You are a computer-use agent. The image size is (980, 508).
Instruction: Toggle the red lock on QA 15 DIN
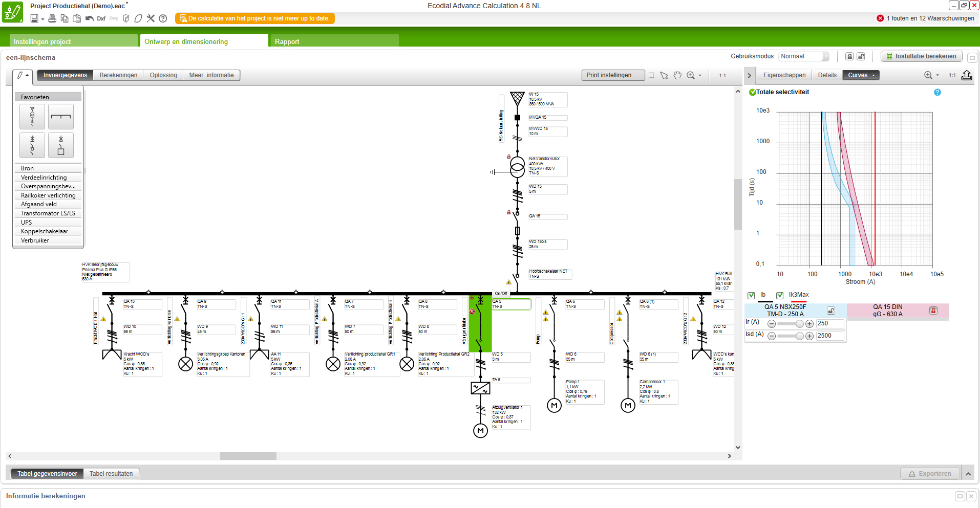(933, 311)
